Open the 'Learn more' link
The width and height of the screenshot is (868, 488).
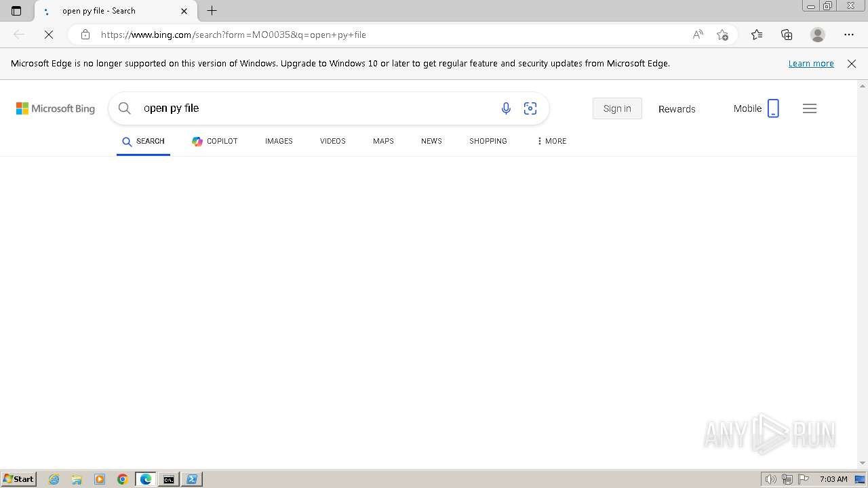[x=811, y=63]
